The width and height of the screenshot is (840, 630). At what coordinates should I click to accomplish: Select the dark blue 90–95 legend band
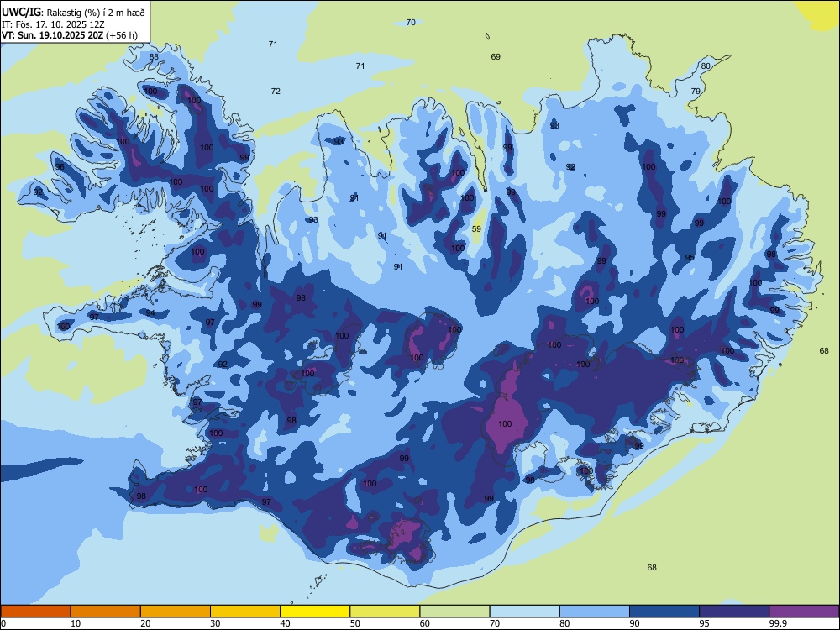point(664,612)
